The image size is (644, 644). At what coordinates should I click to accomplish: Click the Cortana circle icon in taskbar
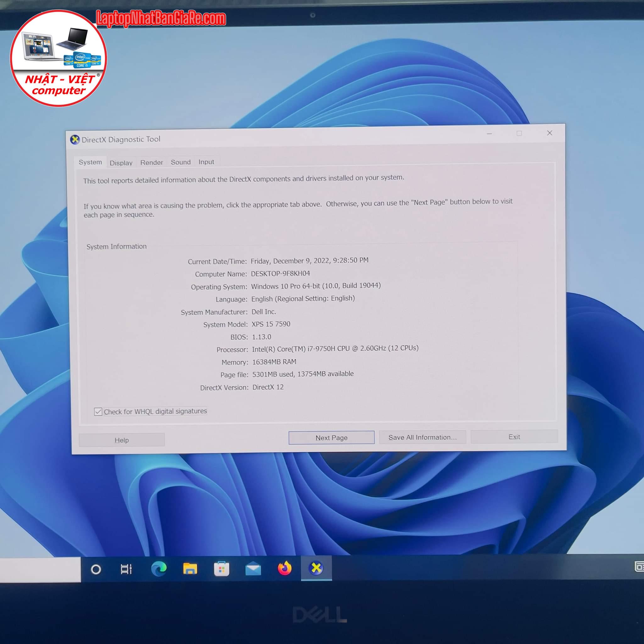click(96, 569)
